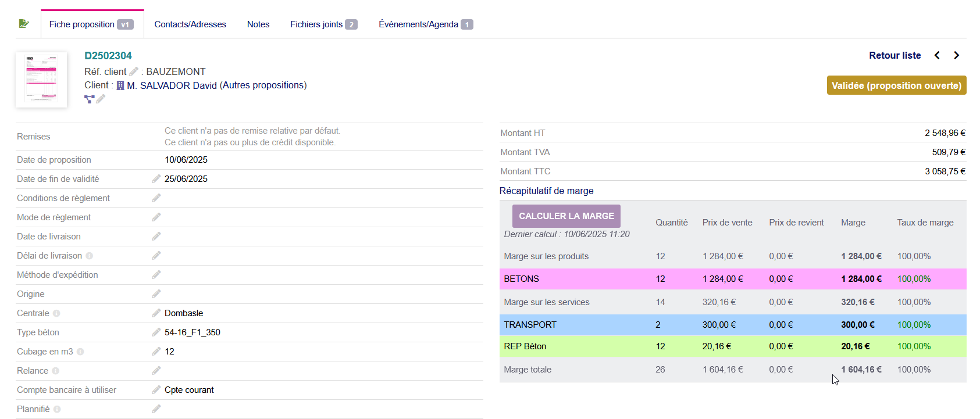This screenshot has height=419, width=980.
Task: Edit Compte bancaire à utiliser pencil
Action: 156,389
